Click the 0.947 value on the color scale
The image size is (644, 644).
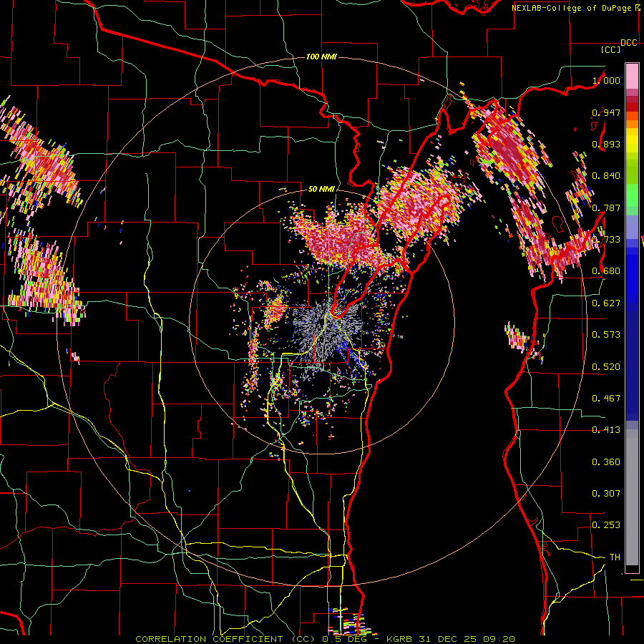[x=606, y=112]
